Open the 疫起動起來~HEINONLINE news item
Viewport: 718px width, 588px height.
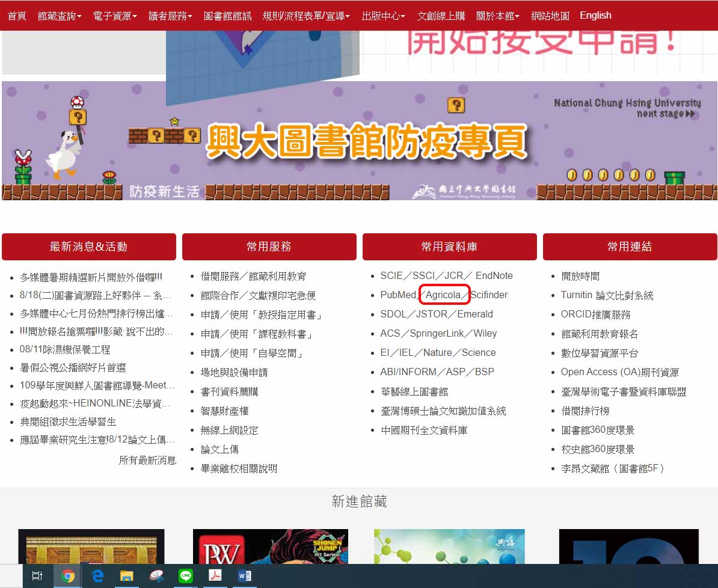click(95, 403)
